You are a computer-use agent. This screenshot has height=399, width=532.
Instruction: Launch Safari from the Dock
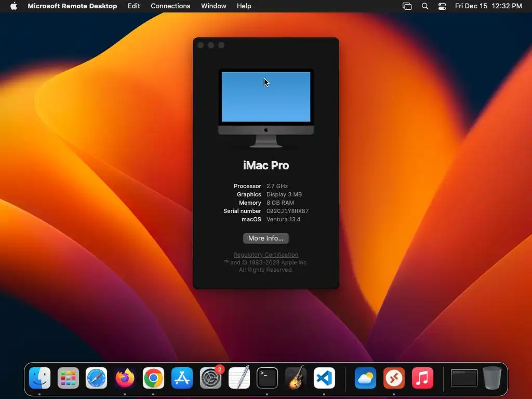[96, 378]
